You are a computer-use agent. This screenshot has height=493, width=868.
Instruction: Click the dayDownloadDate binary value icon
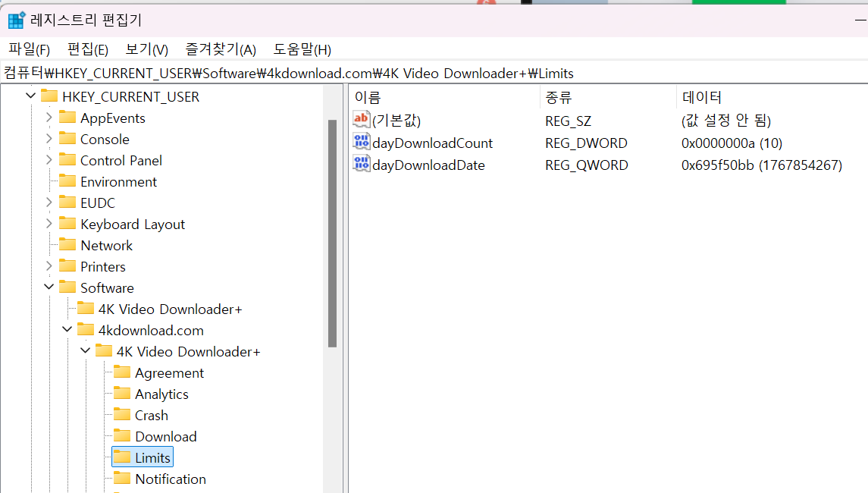(362, 164)
